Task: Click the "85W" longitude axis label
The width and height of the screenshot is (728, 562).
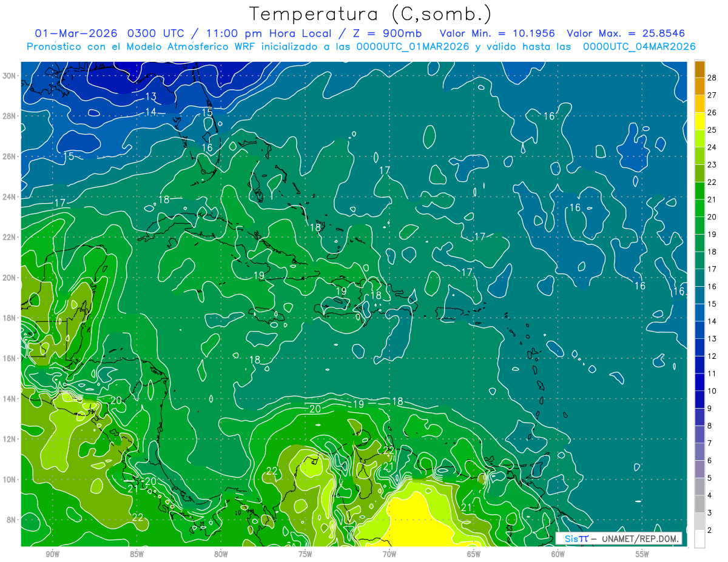Action: [136, 555]
